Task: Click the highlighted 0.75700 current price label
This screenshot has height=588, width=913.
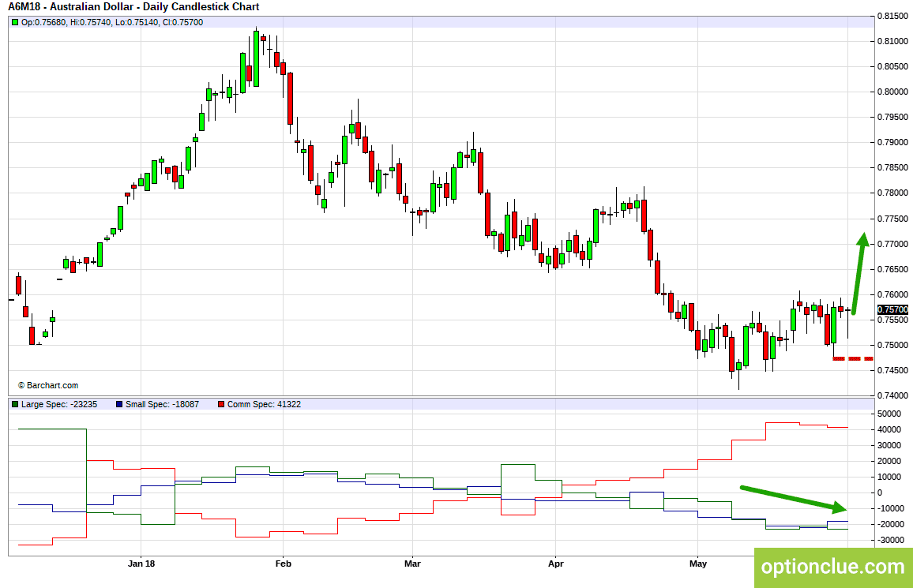Action: coord(892,310)
